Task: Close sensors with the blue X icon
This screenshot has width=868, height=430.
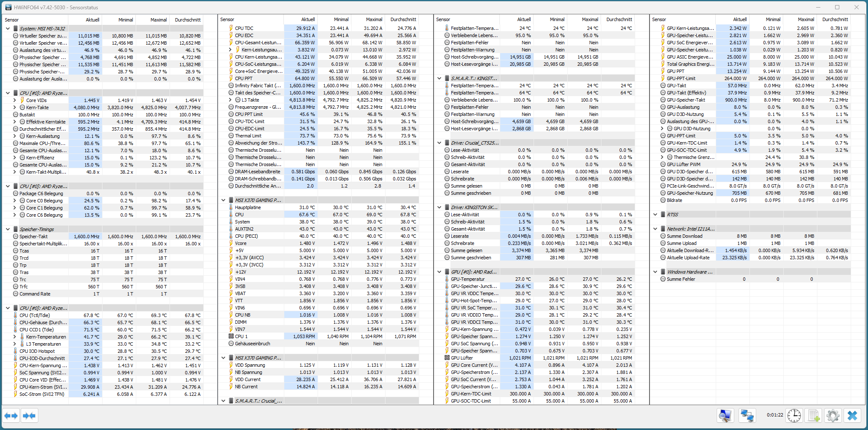Action: coord(852,416)
